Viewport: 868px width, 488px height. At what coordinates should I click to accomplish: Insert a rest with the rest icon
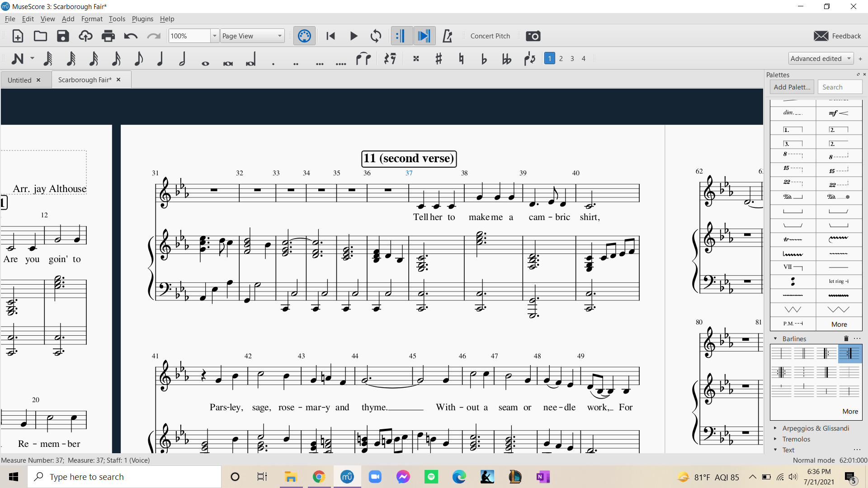click(390, 59)
